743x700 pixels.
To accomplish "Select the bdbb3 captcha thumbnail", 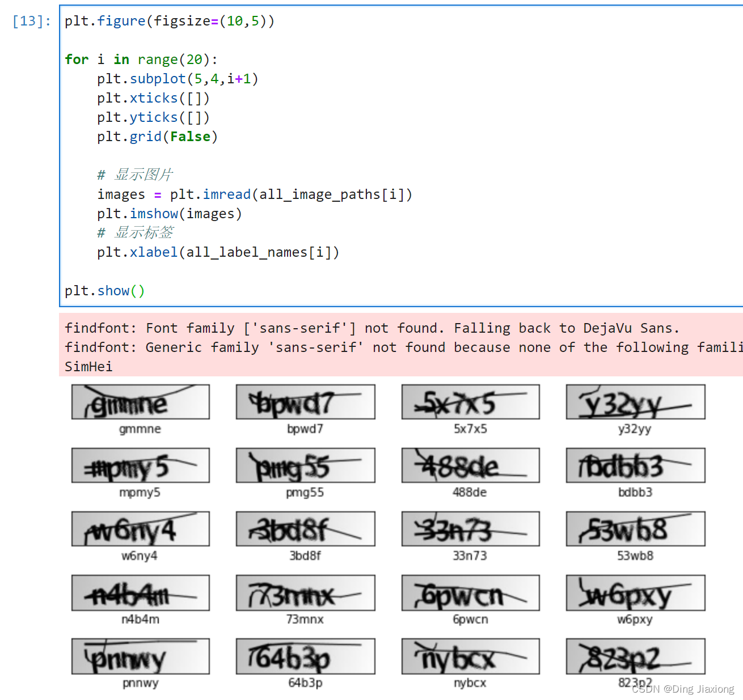I will click(x=635, y=466).
